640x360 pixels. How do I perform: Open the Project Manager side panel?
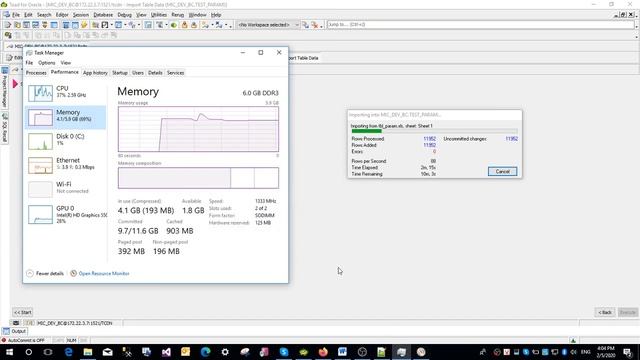coord(4,88)
